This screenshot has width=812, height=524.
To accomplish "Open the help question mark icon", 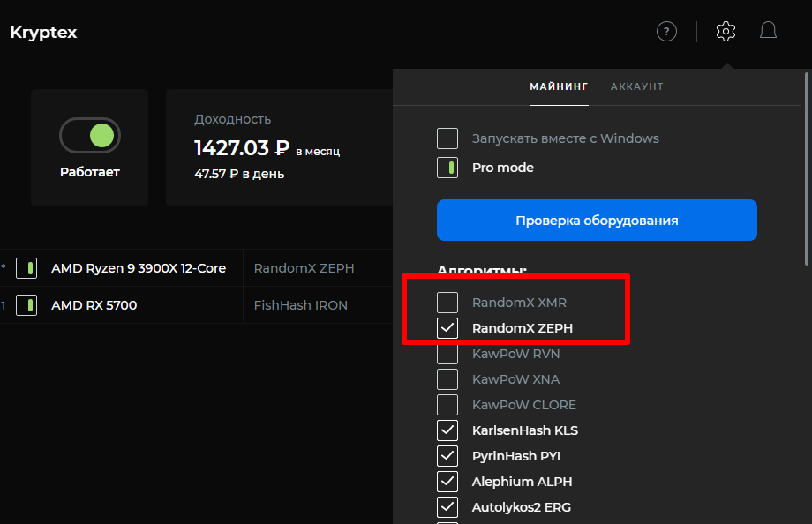I will [x=666, y=32].
